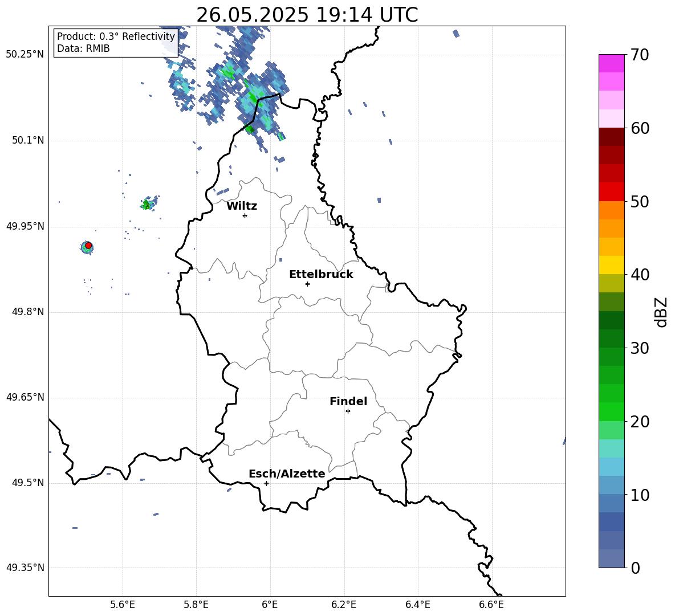The image size is (675, 616).
Task: Click the 49.5°N latitude label
Action: [x=27, y=483]
